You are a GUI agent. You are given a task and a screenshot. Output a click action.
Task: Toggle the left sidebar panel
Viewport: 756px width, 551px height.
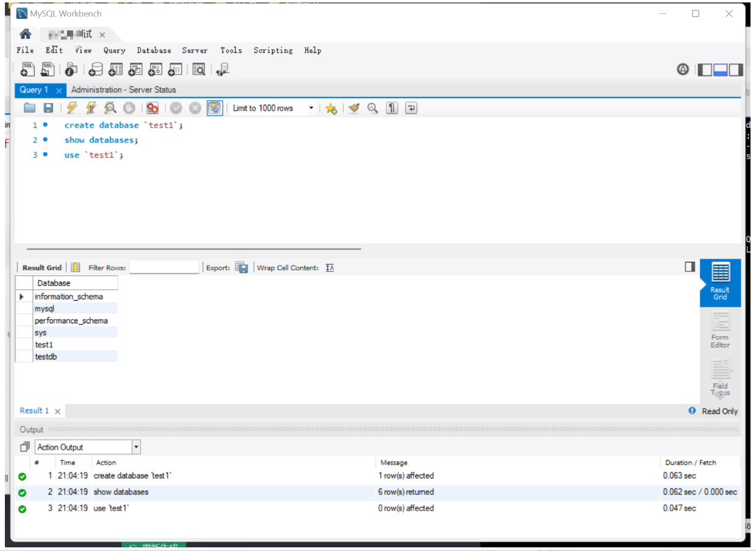coord(705,70)
